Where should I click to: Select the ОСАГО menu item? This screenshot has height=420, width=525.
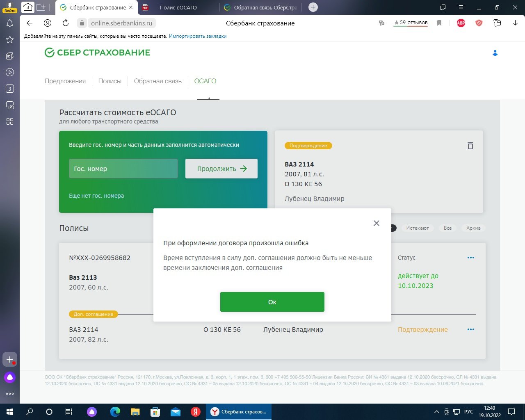pos(205,81)
